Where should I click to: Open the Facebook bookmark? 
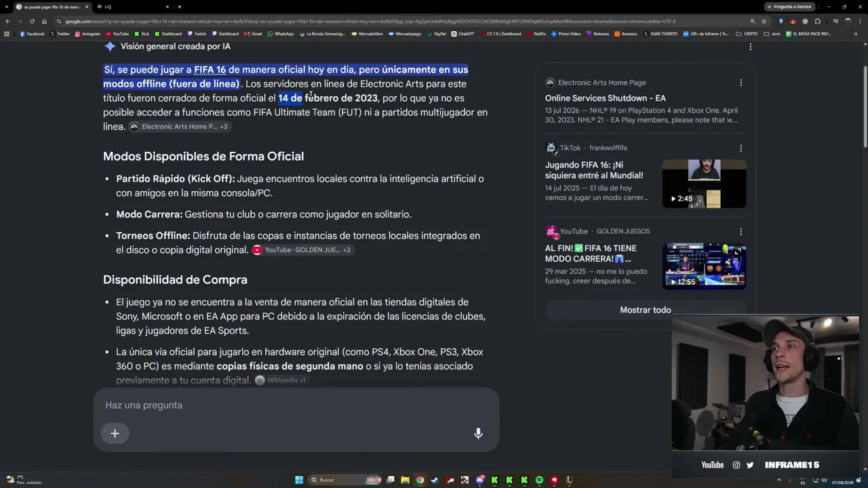click(32, 34)
